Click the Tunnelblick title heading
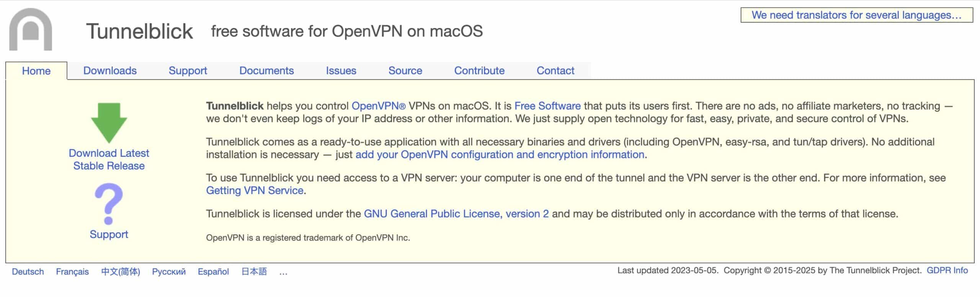This screenshot has height=297, width=980. (x=139, y=31)
